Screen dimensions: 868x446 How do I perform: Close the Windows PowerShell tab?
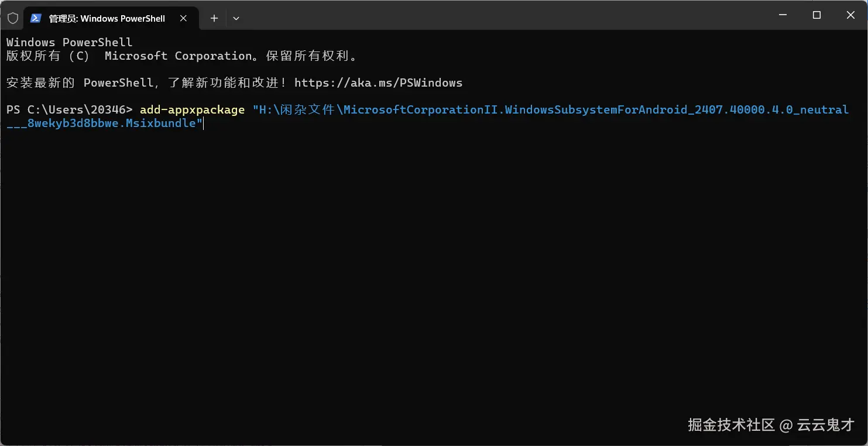183,18
